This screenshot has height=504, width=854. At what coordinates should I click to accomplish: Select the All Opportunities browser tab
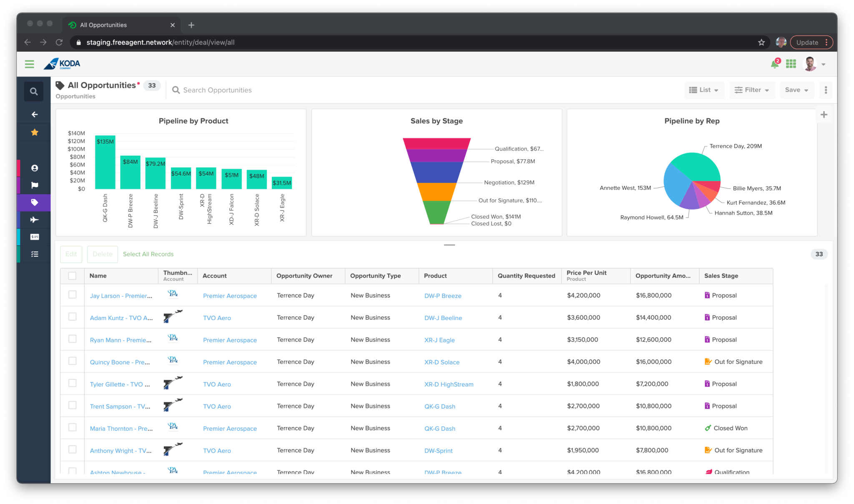122,25
